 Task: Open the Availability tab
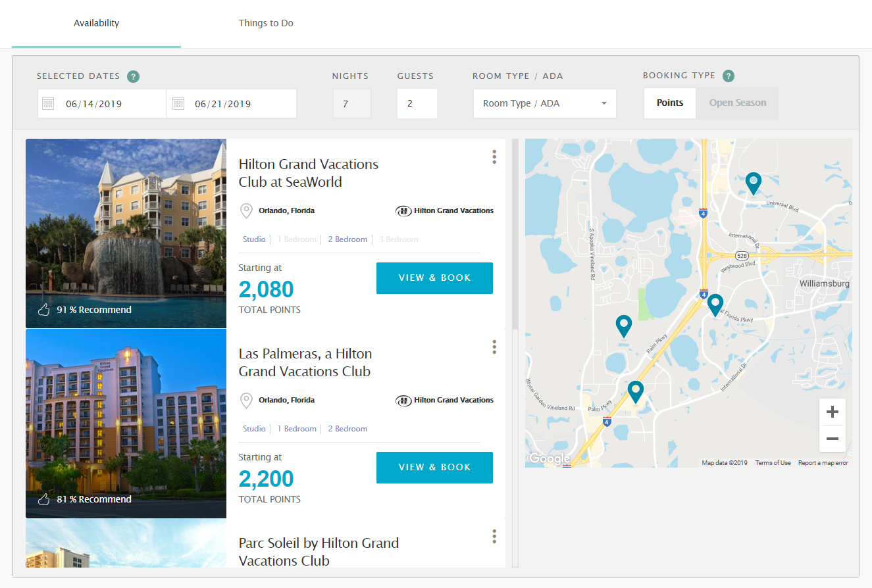96,24
